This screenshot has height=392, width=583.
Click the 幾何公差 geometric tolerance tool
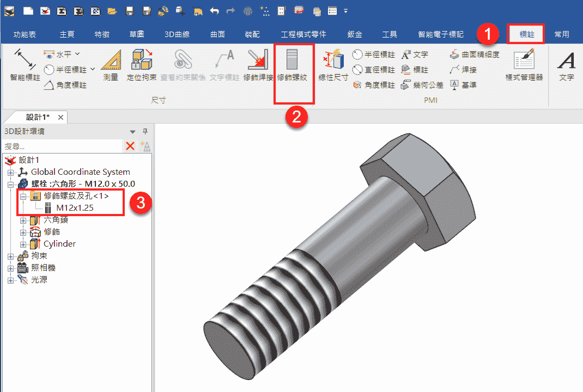tap(422, 85)
